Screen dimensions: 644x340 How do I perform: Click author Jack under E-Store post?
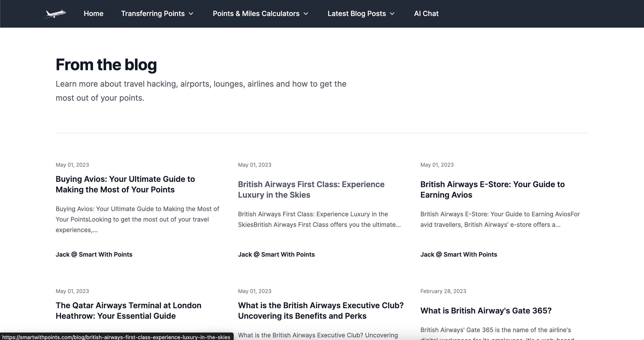pyautogui.click(x=459, y=254)
